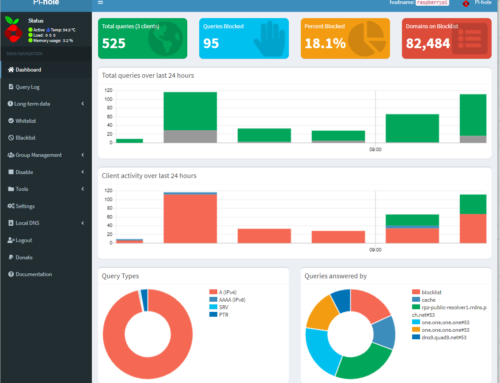Click the Client activity over last 24 hours heading
Viewport: 500px width, 383px height.
click(x=149, y=176)
